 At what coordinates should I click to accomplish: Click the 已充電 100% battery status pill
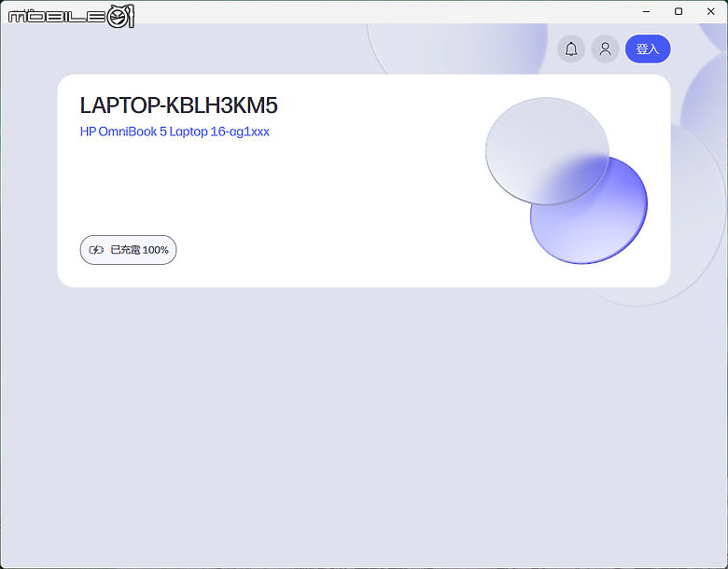click(128, 250)
